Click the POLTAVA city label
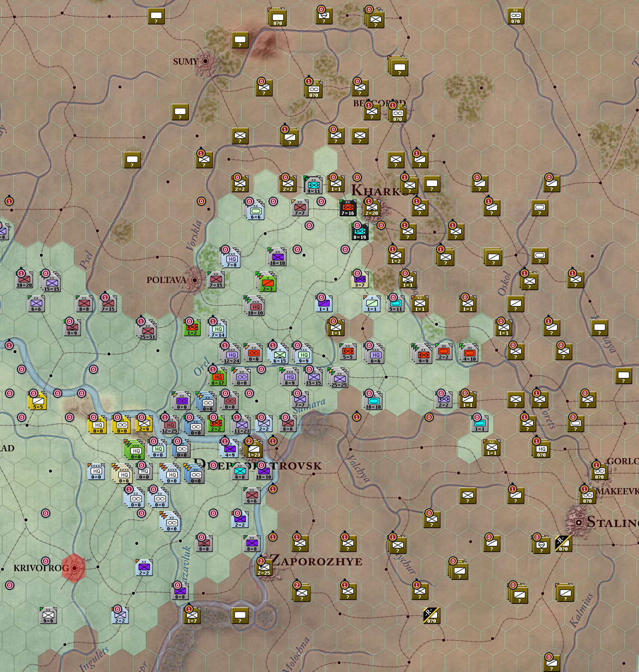The height and width of the screenshot is (672, 639). [166, 280]
